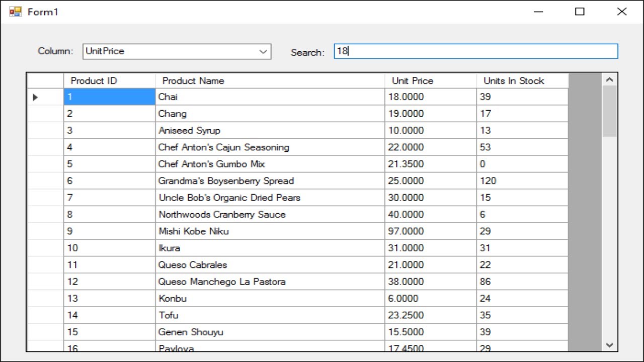Select the Queso Cabrales cell
This screenshot has height=362, width=644.
coord(270,265)
